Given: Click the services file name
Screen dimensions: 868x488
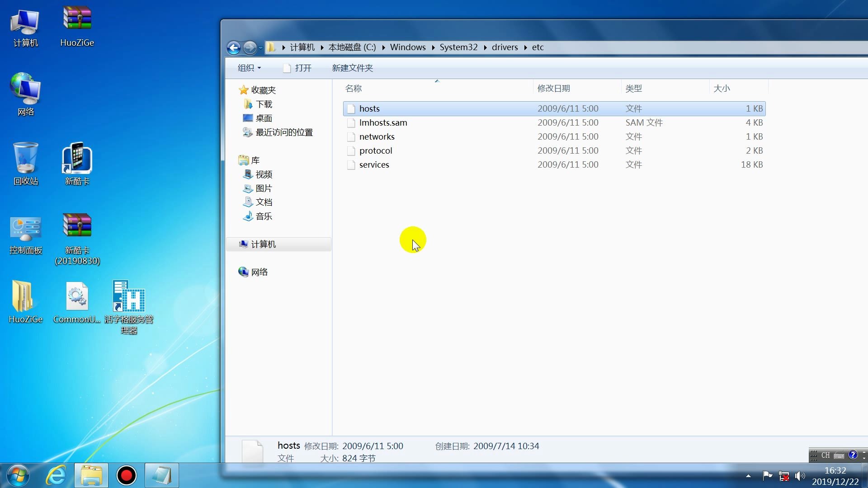Looking at the screenshot, I should pos(374,164).
